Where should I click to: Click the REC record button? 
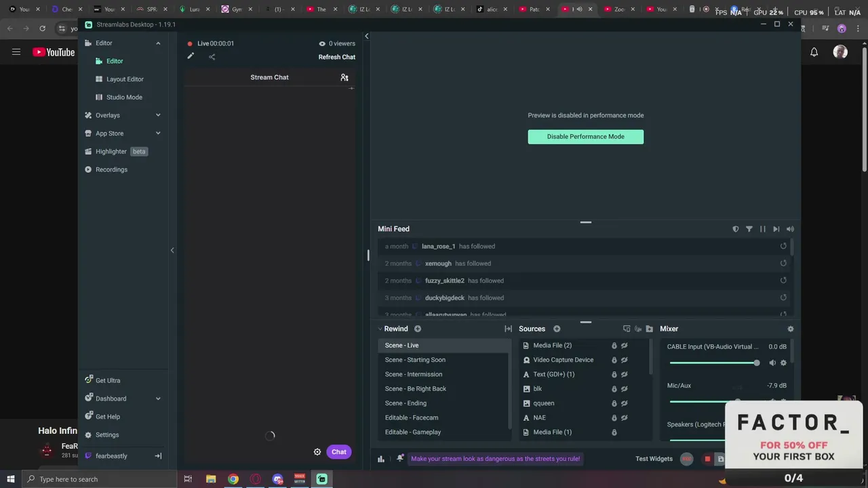click(x=686, y=459)
